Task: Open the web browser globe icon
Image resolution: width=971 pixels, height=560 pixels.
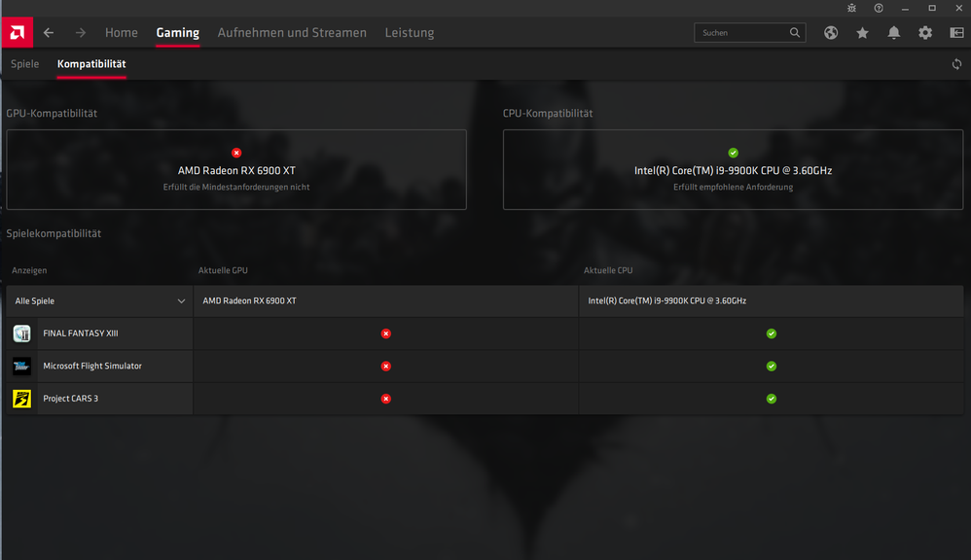Action: coord(831,33)
